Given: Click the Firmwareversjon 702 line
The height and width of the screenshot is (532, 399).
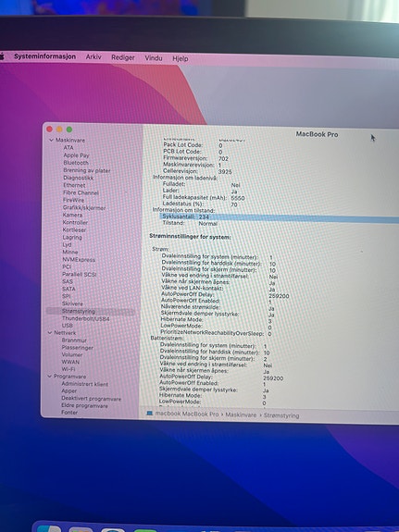Looking at the screenshot, I should click(x=196, y=158).
